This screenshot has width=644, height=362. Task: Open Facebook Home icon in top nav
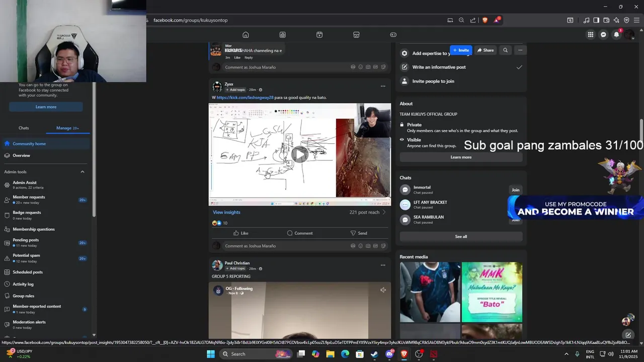tap(246, 35)
